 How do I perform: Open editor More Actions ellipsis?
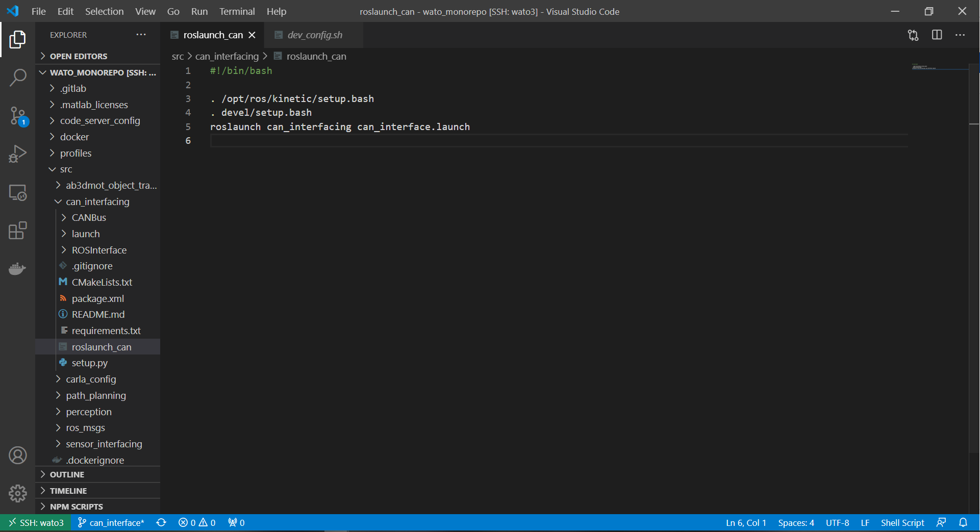click(x=960, y=35)
